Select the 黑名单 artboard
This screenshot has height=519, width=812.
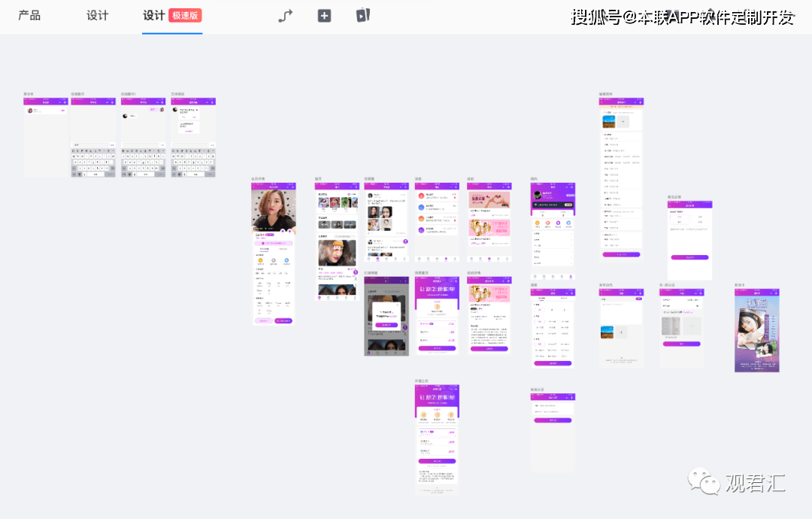[x=46, y=138]
